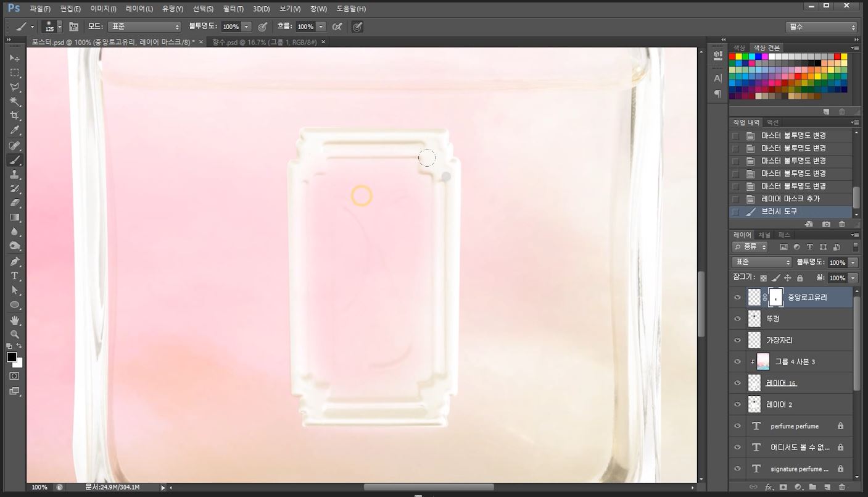
Task: Toggle history state box for 레이어 마스크 추가
Action: (735, 199)
